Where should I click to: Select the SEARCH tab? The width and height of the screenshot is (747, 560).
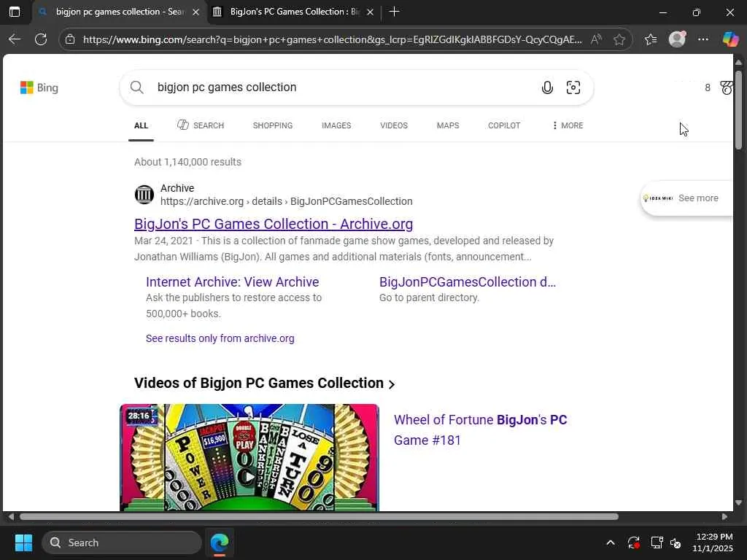(x=200, y=125)
